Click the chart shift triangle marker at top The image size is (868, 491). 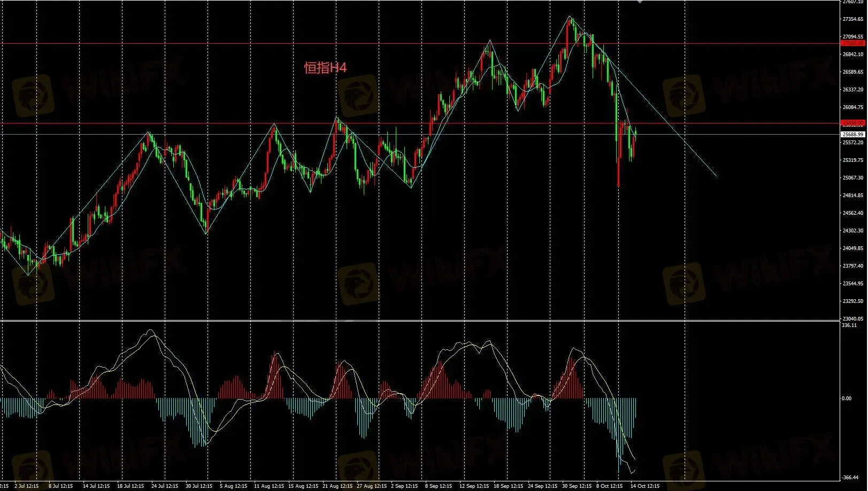[640, 2]
